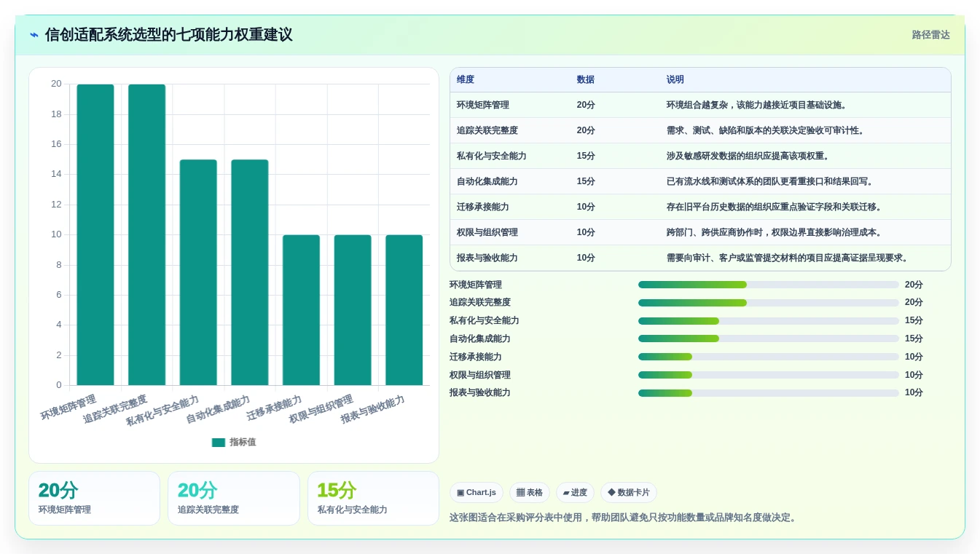Click the description starting 已有流水线
This screenshot has height=554, width=980.
click(x=771, y=181)
